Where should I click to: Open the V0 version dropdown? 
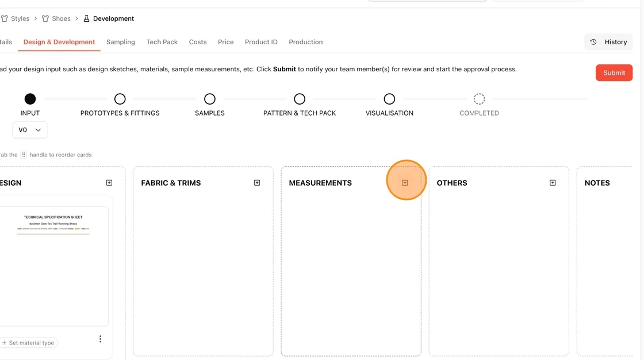(x=30, y=130)
